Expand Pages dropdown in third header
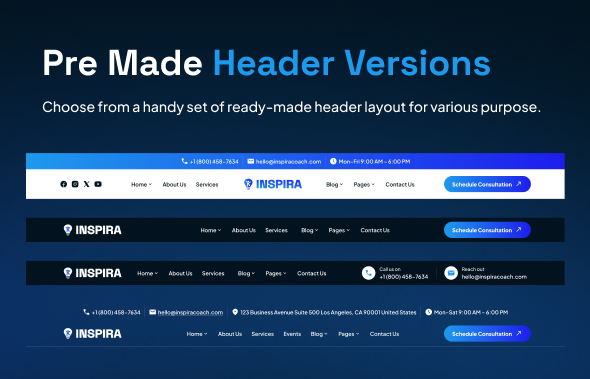This screenshot has height=379, width=590. (x=276, y=273)
